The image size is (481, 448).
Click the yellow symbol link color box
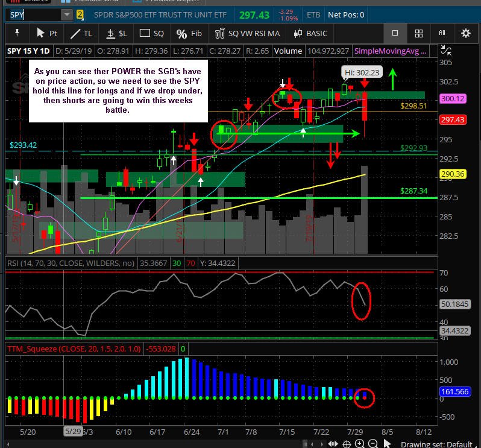pos(80,14)
